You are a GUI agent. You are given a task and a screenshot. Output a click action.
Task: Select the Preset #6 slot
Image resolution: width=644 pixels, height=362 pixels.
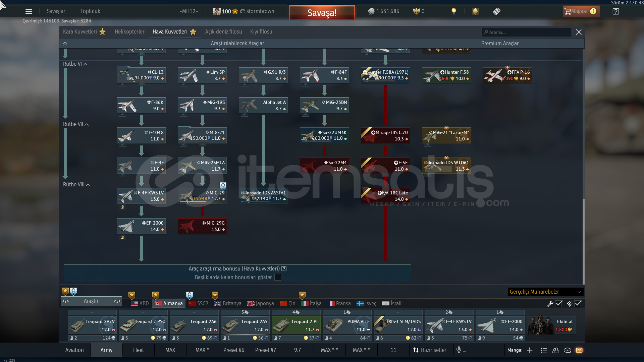(x=234, y=350)
